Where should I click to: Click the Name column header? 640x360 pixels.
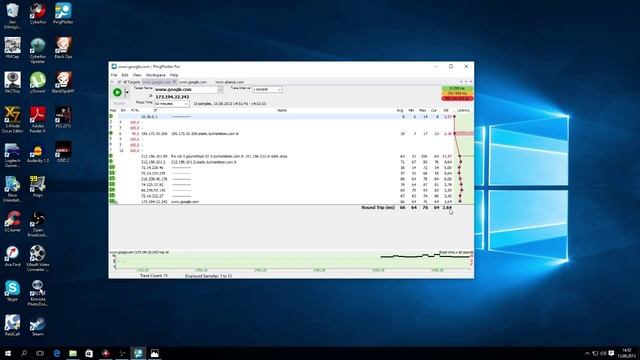tap(282, 111)
